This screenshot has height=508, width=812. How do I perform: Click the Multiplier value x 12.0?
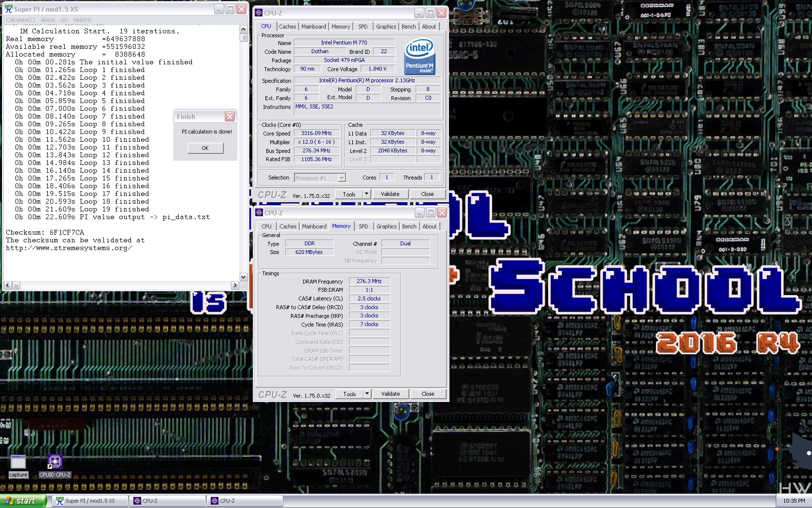317,142
